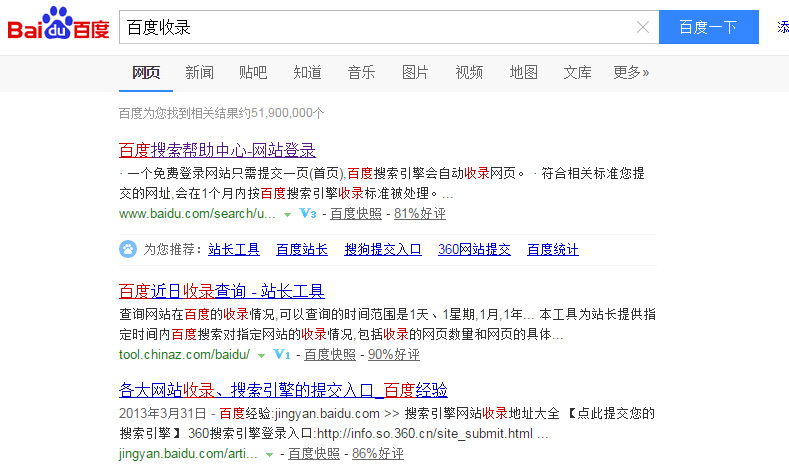Open the 视频 tab
Image resolution: width=789 pixels, height=471 pixels.
pos(469,72)
